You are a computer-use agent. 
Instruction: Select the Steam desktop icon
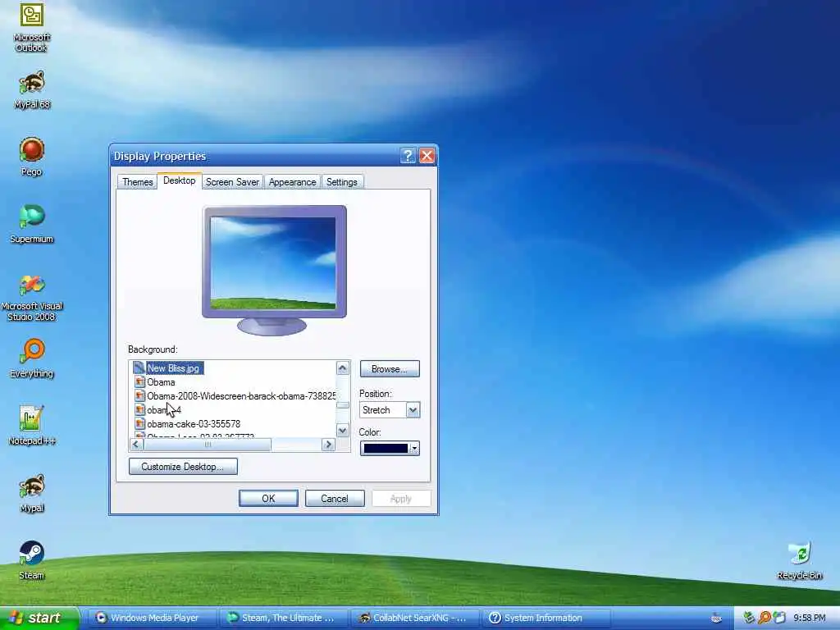click(32, 560)
